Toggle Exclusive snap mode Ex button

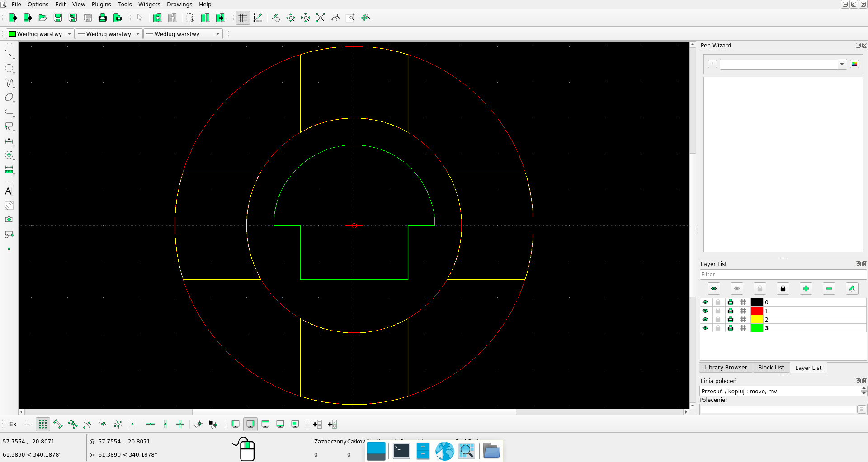click(13, 424)
